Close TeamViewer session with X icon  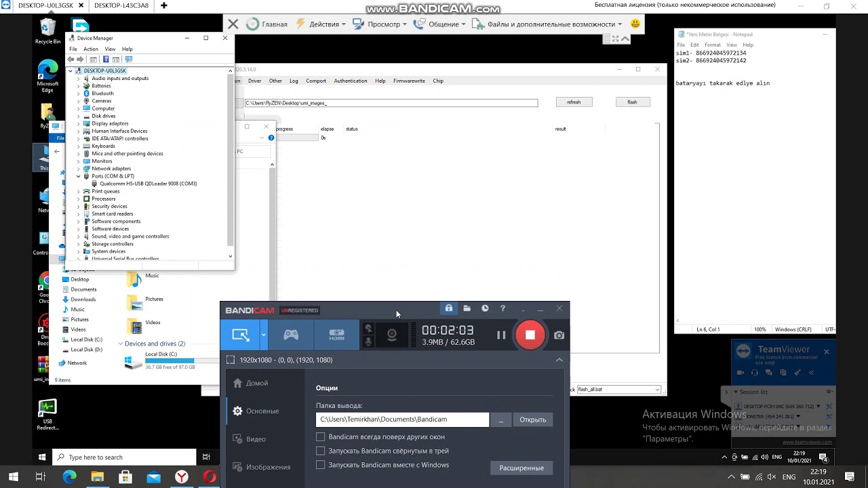(x=233, y=24)
